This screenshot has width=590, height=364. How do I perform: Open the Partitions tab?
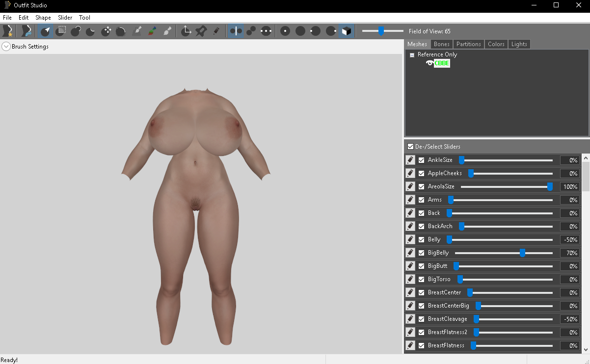[x=468, y=44]
